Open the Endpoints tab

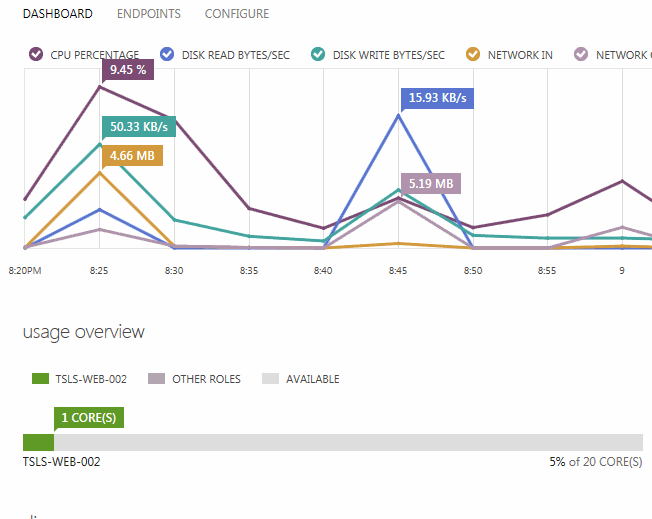(149, 14)
